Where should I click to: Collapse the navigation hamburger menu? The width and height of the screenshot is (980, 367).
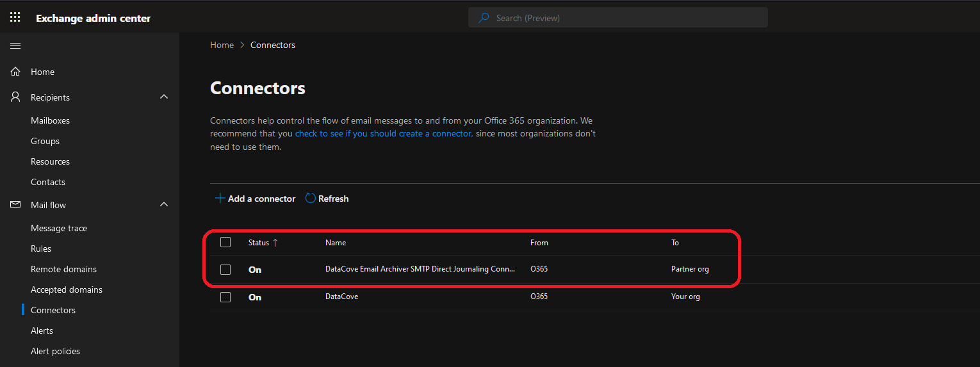(x=15, y=45)
